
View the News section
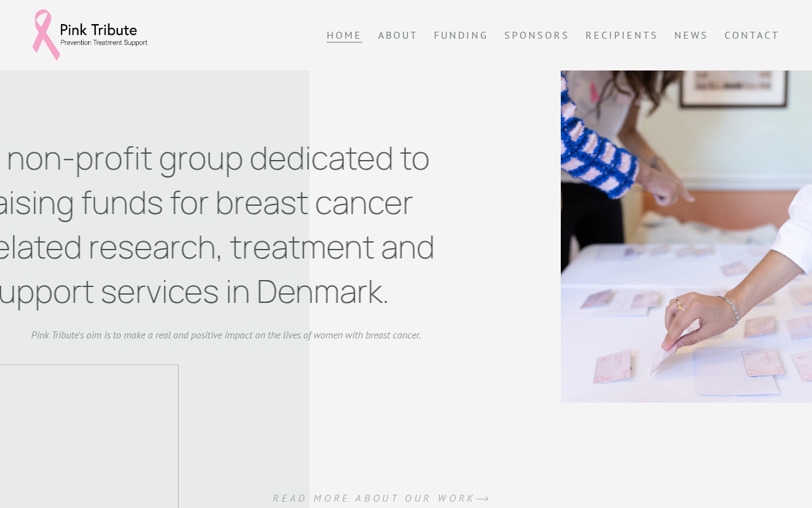click(691, 36)
